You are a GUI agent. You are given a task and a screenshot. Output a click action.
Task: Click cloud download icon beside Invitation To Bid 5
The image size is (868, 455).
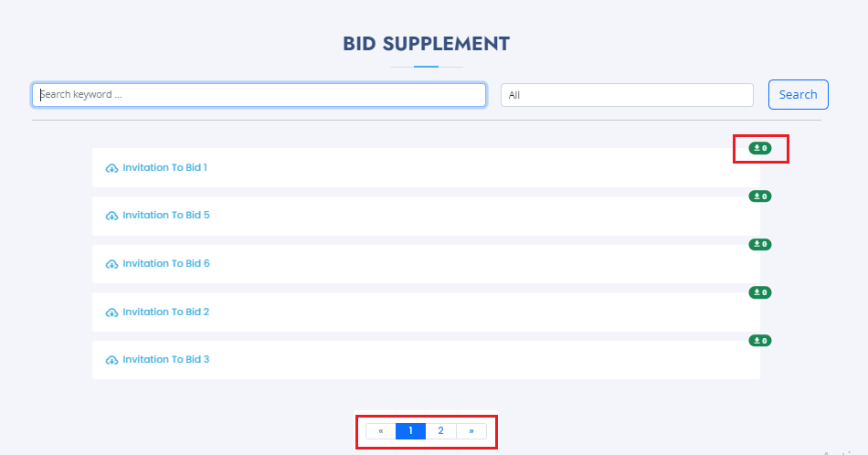point(111,216)
